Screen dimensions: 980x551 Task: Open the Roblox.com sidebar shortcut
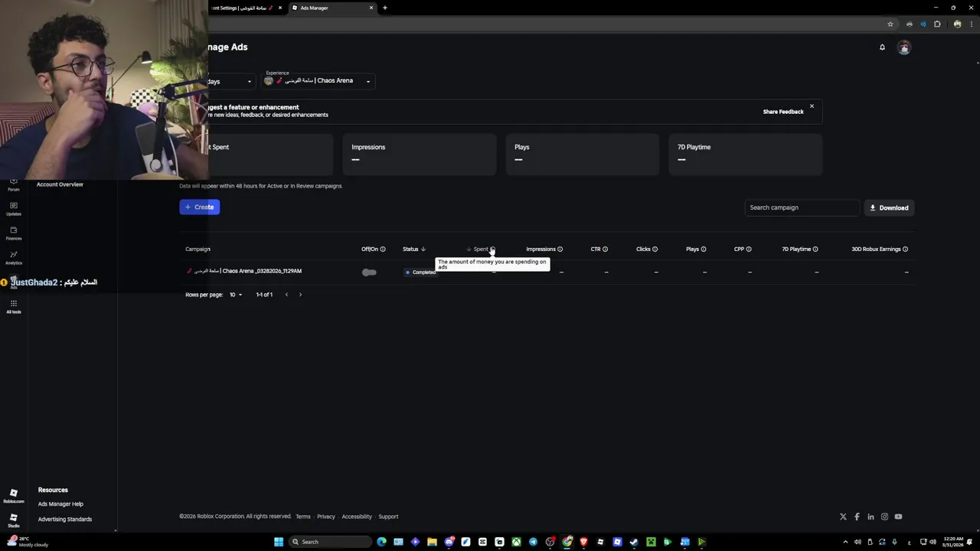(14, 496)
